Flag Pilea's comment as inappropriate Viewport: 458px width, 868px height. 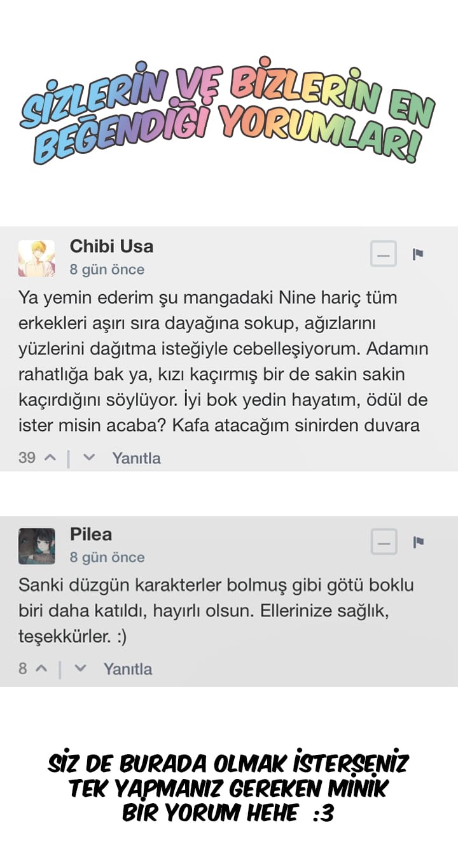[418, 542]
